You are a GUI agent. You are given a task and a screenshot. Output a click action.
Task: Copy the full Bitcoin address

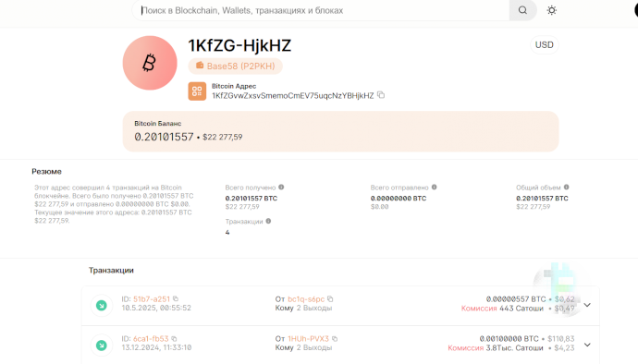(x=381, y=95)
